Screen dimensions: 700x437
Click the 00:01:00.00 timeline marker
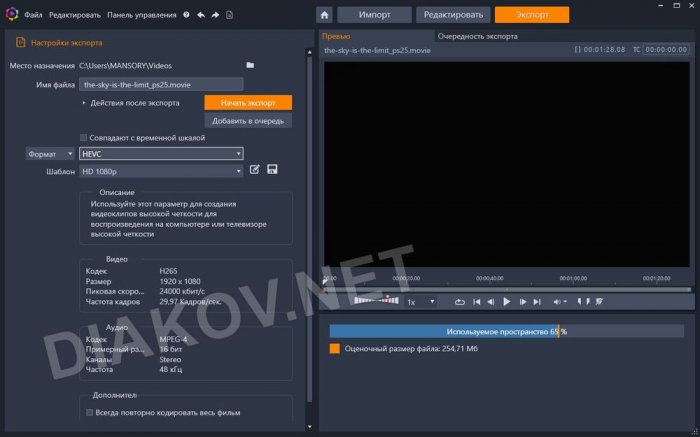coord(573,278)
